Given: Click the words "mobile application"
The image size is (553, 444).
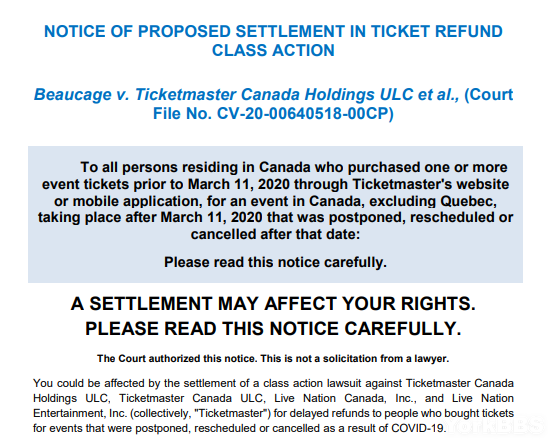Looking at the screenshot, I should [x=137, y=201].
